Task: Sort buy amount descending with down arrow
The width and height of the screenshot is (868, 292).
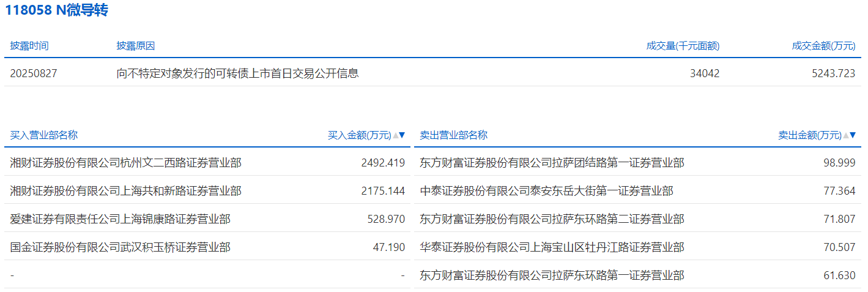Action: point(402,135)
